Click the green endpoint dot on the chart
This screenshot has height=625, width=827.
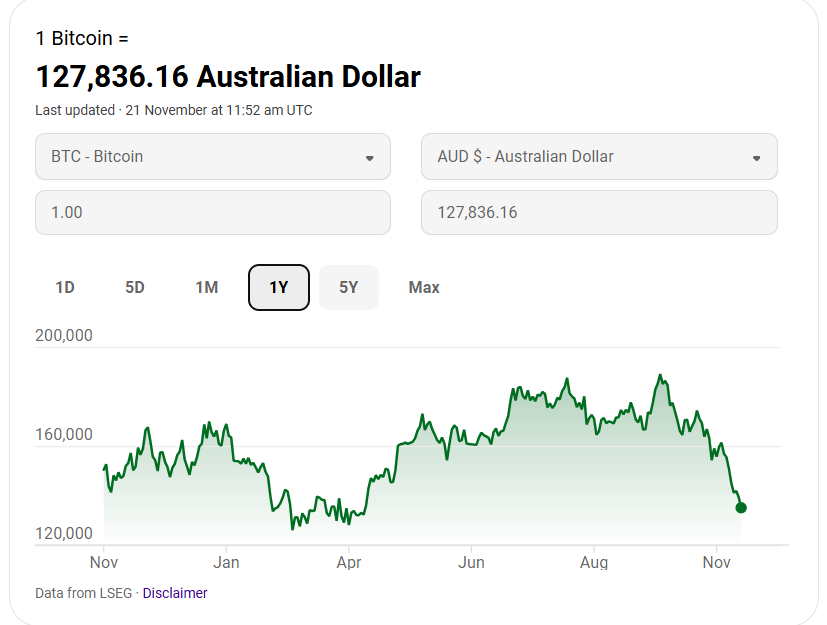741,508
